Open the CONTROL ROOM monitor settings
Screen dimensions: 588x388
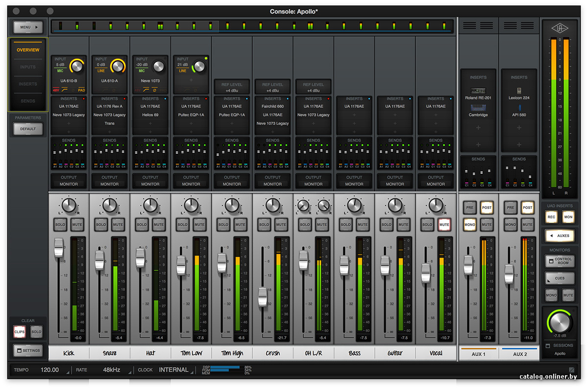click(x=560, y=261)
